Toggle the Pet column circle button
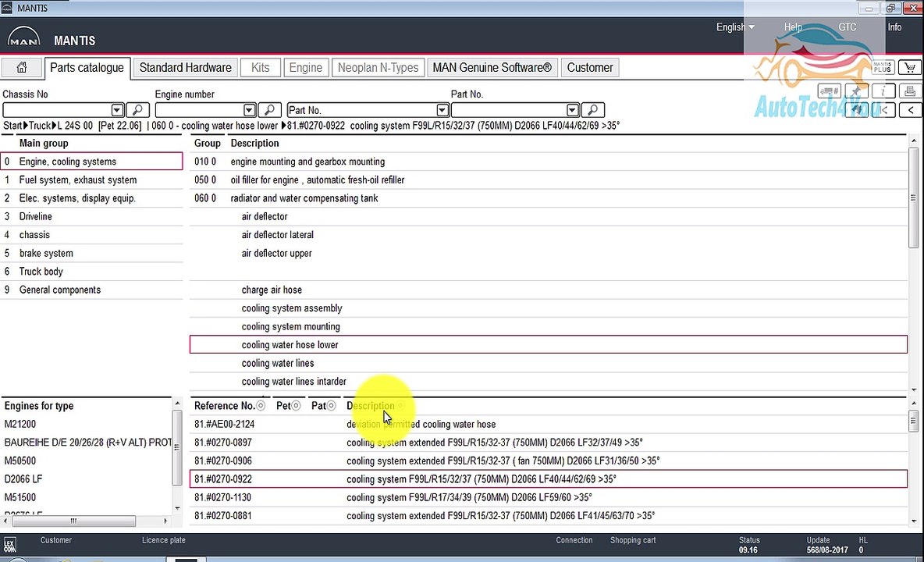 296,406
